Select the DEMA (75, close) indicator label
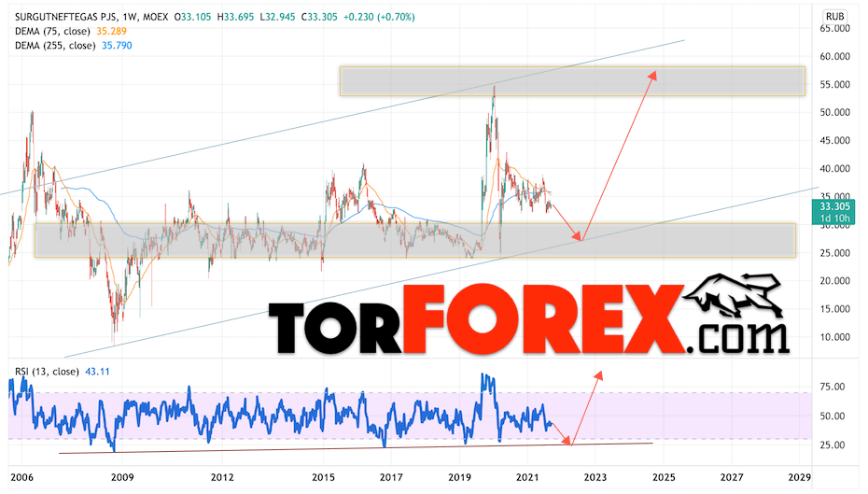Screen dimensions: 868x494 coord(52,32)
